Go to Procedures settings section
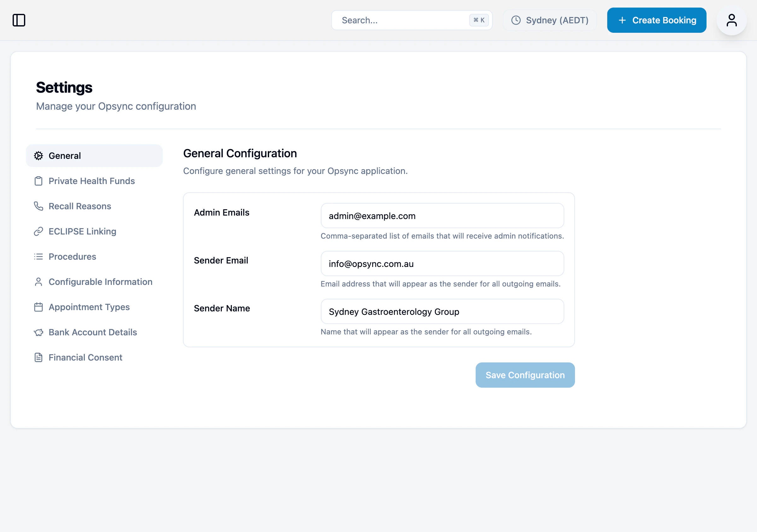This screenshot has height=532, width=757. (x=72, y=257)
